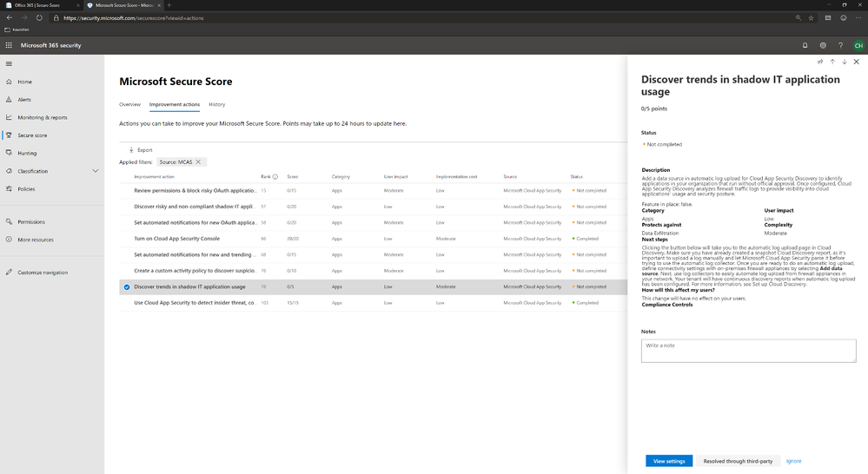Click the share icon in details panel
Viewport: 868px width, 474px height.
[820, 62]
